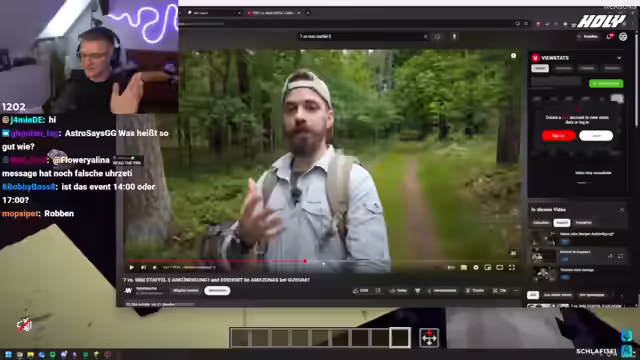
Task: Select first tab in 'In diesem Video' panel
Action: (541, 222)
